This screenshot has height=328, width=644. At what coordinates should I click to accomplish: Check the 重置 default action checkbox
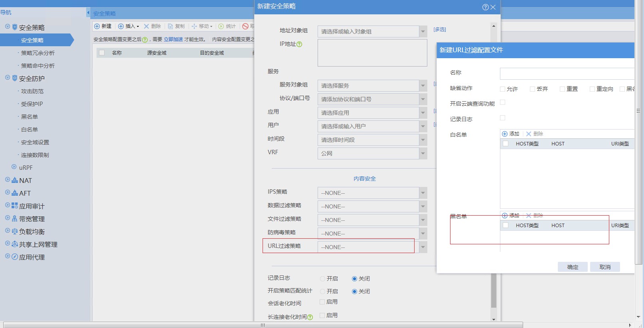coord(562,89)
